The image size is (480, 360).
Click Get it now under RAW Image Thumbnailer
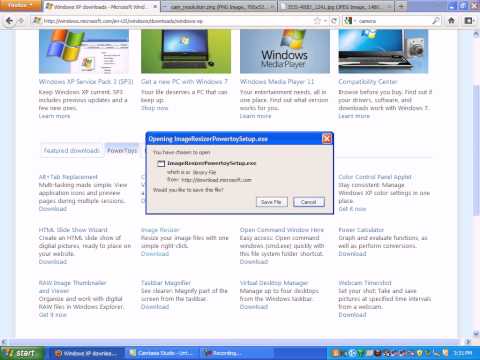(x=53, y=315)
